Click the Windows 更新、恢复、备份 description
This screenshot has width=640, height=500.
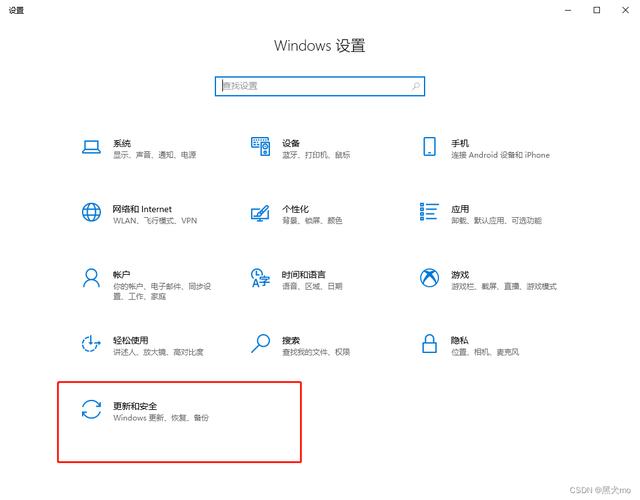pyautogui.click(x=161, y=418)
